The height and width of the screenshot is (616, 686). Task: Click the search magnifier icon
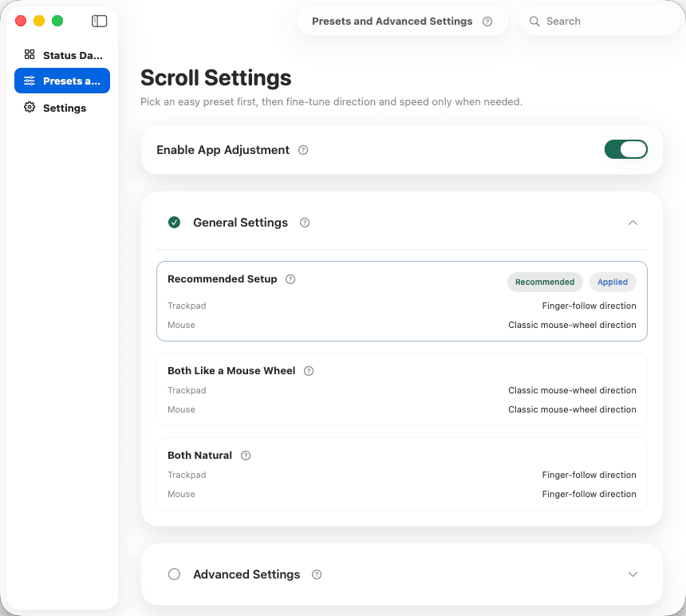534,21
